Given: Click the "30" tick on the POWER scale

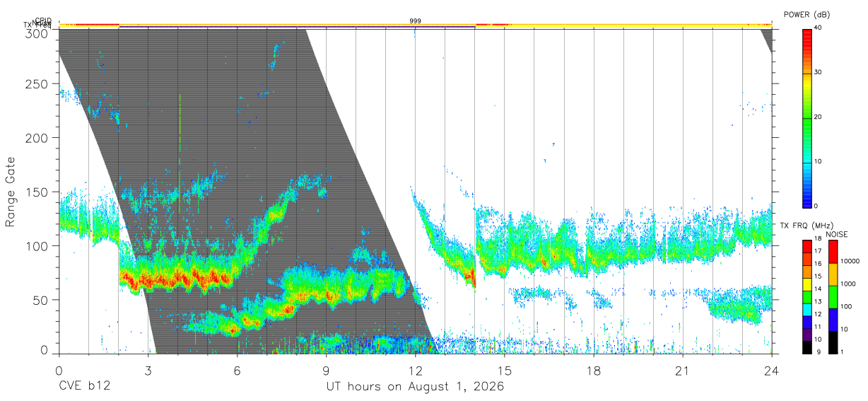Looking at the screenshot, I should click(x=819, y=73).
